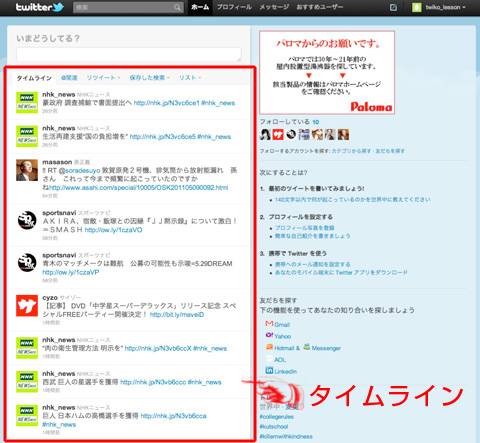Click 140文字以内 first tweet suggestion link

tap(353, 200)
